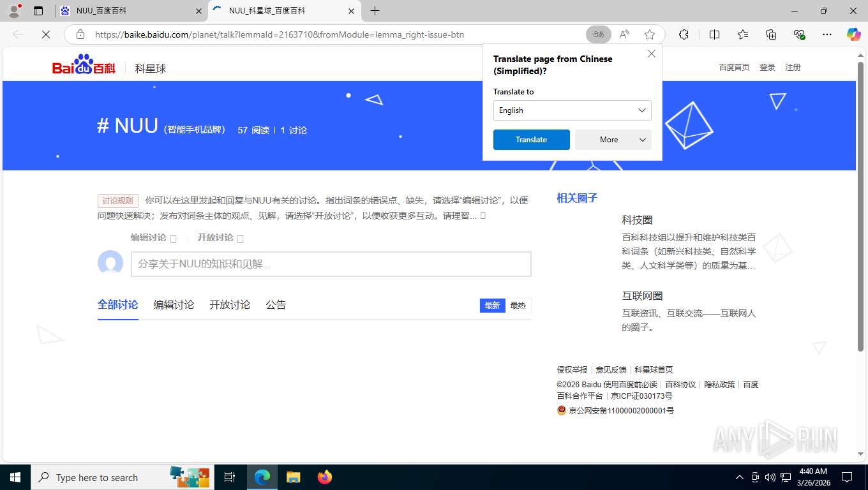Open the 互联网圈 circle
868x490 pixels.
pos(642,296)
